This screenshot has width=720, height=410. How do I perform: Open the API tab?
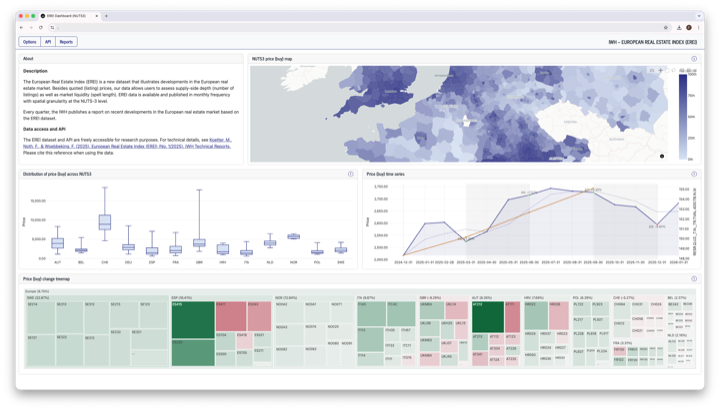48,42
